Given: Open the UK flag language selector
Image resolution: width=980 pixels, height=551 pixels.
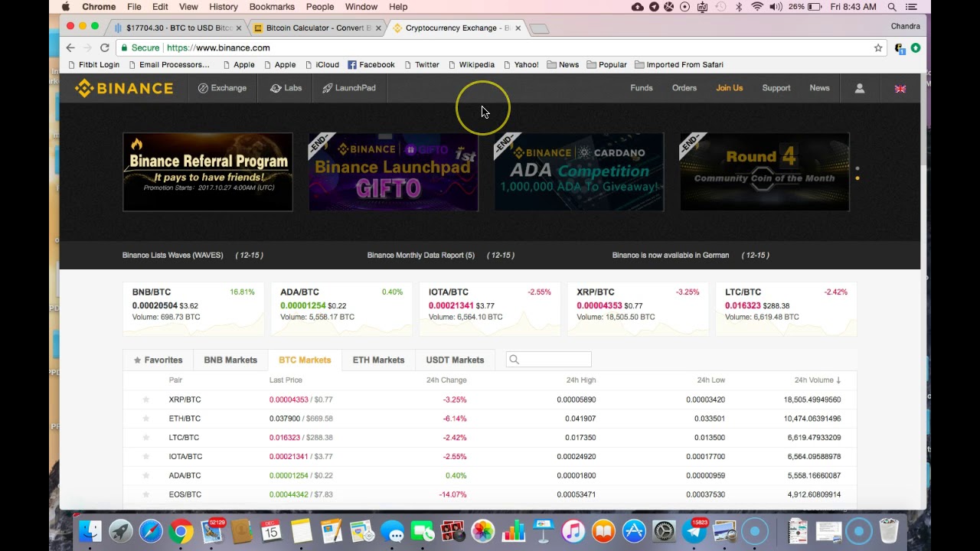Looking at the screenshot, I should (900, 89).
